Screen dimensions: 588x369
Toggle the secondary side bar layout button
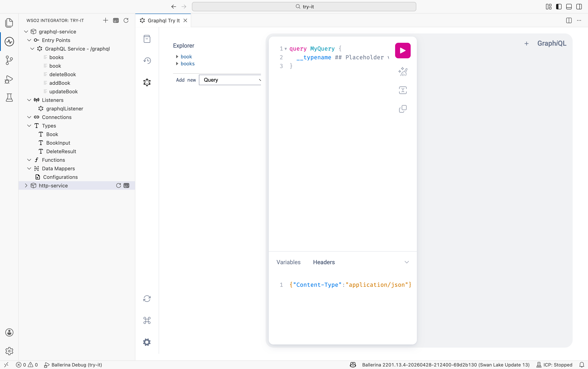tap(579, 7)
